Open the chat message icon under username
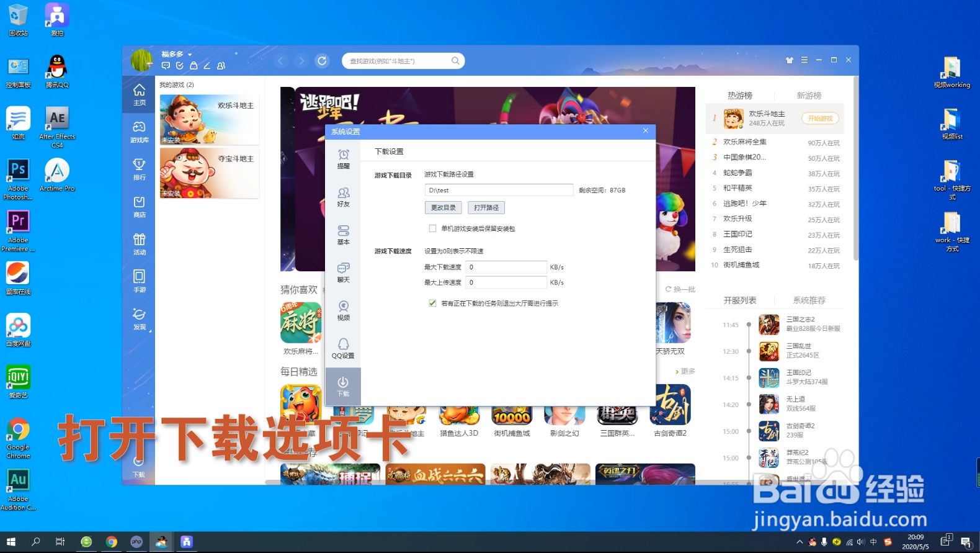980x553 pixels. (x=166, y=65)
